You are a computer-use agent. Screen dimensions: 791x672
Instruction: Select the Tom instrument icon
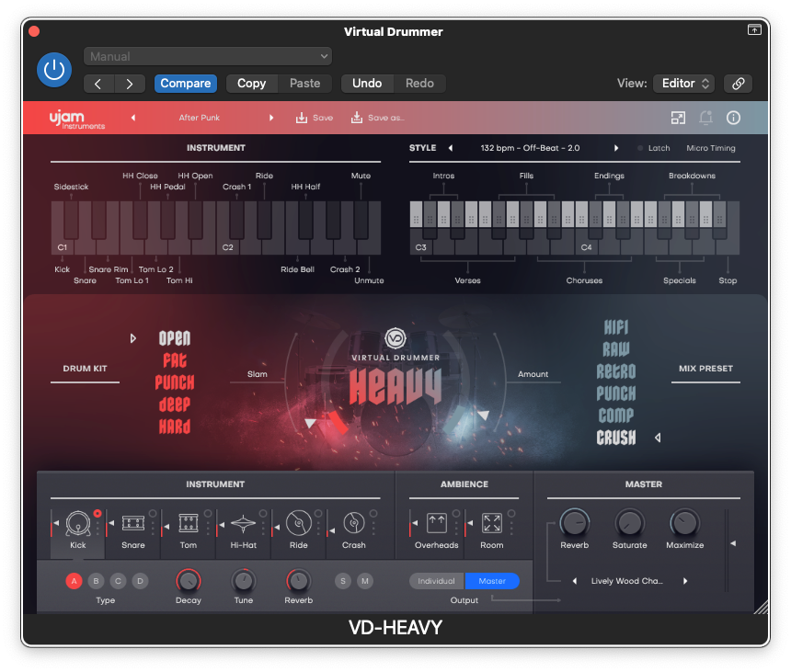189,523
